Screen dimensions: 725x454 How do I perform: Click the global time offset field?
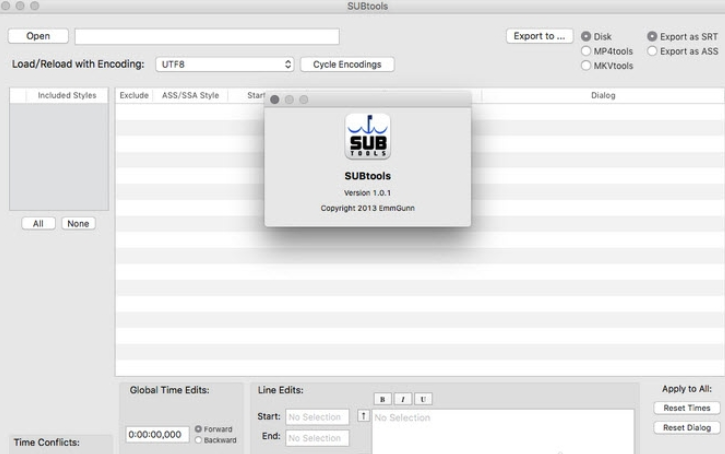point(157,435)
